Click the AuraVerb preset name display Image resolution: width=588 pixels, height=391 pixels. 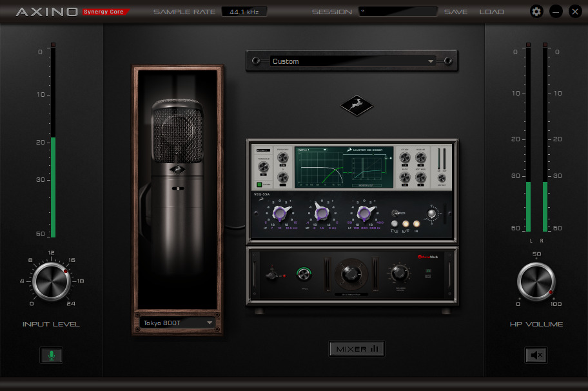[x=351, y=295]
